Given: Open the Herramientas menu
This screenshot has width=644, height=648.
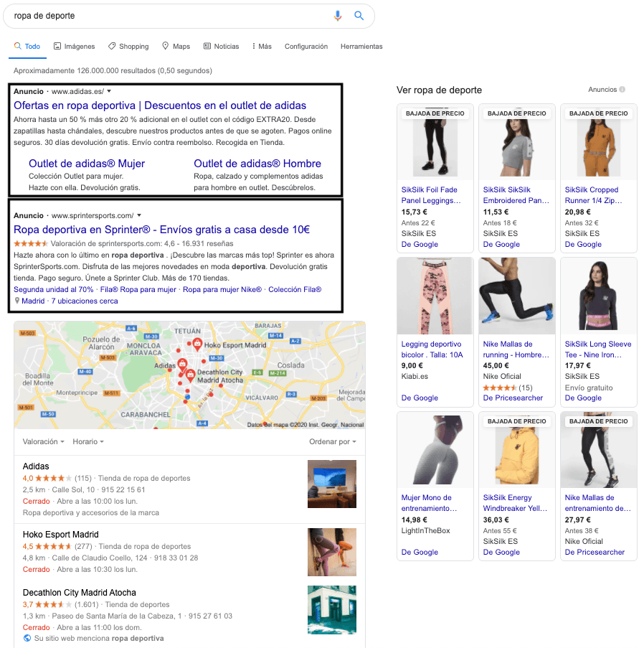Looking at the screenshot, I should coord(361,47).
